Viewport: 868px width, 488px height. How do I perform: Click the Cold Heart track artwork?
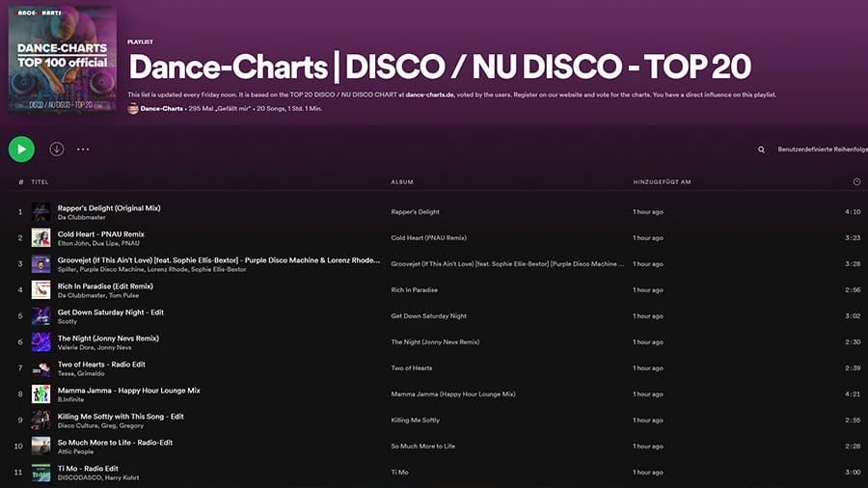(41, 238)
